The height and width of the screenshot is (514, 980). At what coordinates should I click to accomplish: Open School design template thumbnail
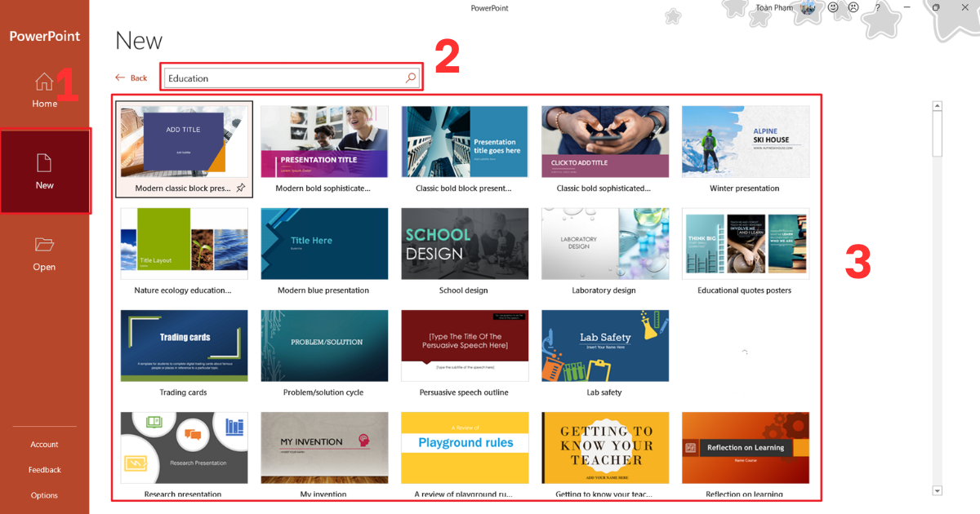point(465,244)
